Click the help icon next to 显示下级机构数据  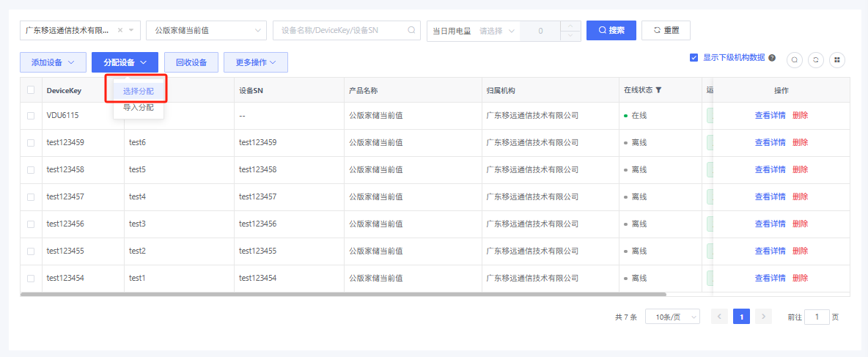tap(772, 58)
